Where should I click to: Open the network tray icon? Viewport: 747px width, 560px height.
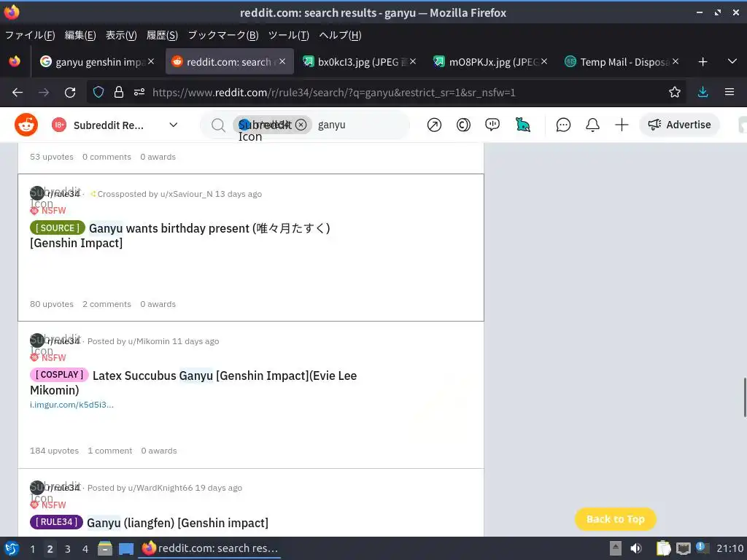pyautogui.click(x=683, y=548)
